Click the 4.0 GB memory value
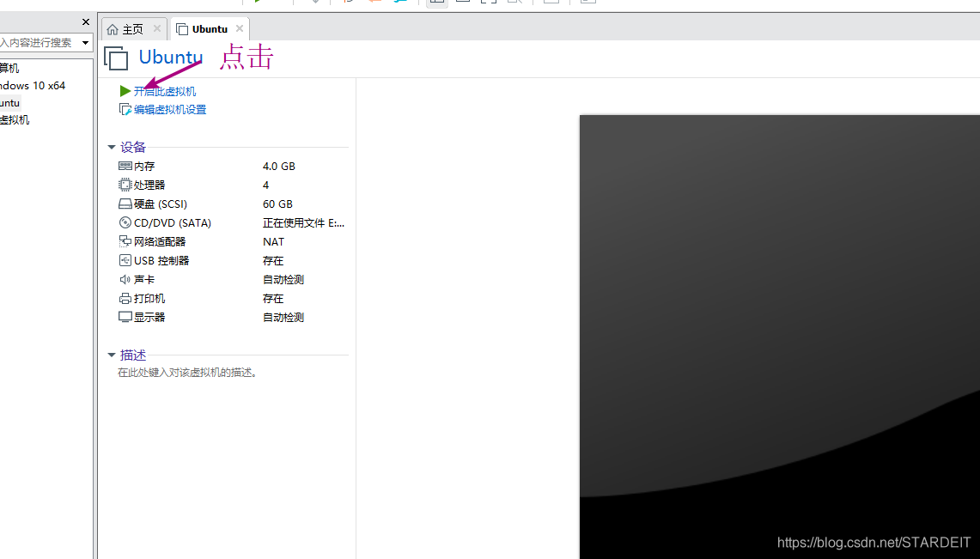 (279, 166)
